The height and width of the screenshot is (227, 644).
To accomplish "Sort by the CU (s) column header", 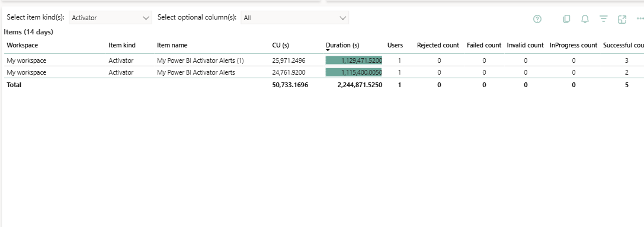I will (x=280, y=45).
